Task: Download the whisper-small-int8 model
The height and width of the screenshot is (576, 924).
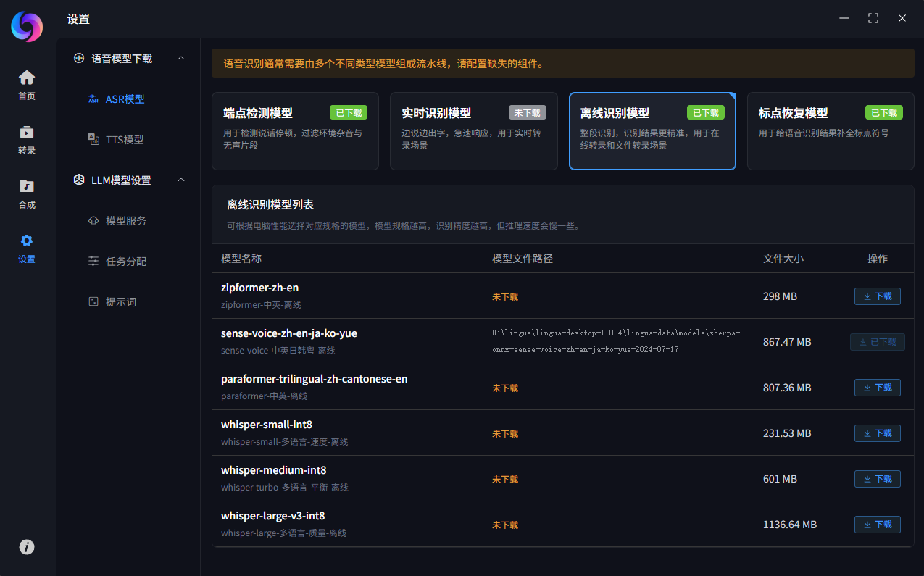Action: pyautogui.click(x=878, y=433)
